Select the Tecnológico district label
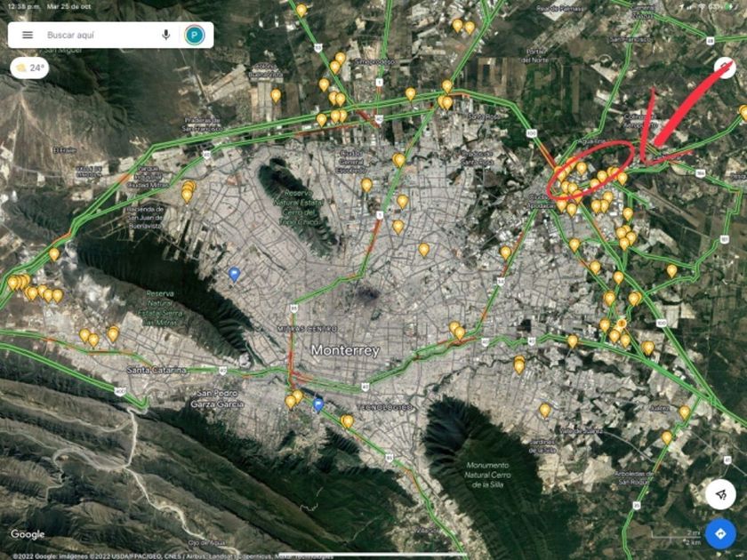This screenshot has width=747, height=560. [x=385, y=407]
